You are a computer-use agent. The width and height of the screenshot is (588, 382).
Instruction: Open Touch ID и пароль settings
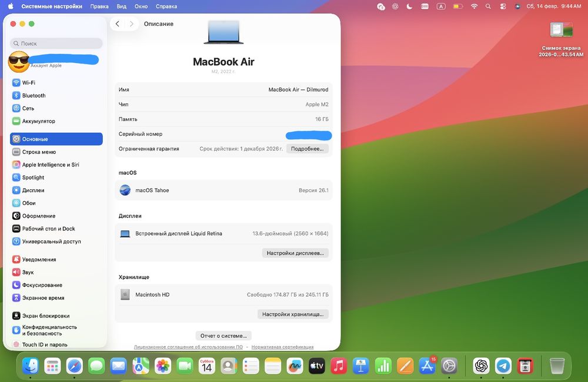56,344
